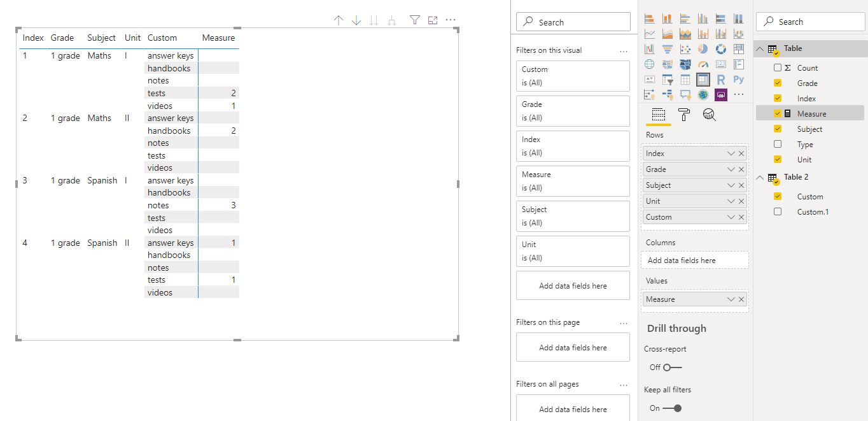The width and height of the screenshot is (868, 421).
Task: Select the ArcGIS globe map visual
Action: (703, 95)
